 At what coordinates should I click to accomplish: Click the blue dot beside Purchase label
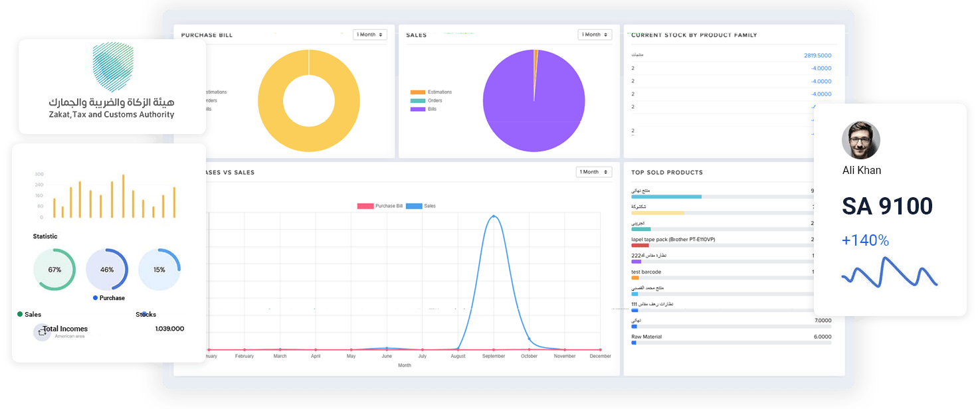point(96,298)
